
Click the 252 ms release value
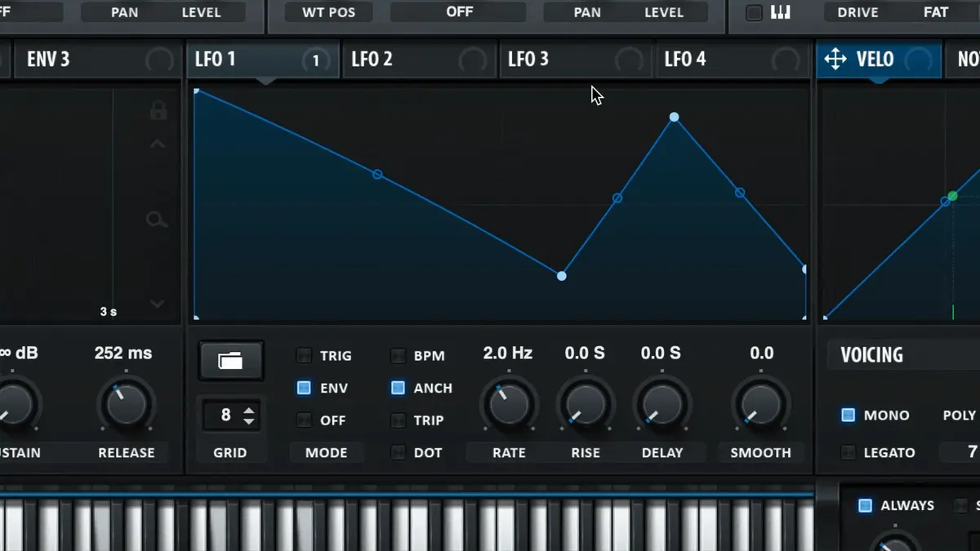point(123,353)
